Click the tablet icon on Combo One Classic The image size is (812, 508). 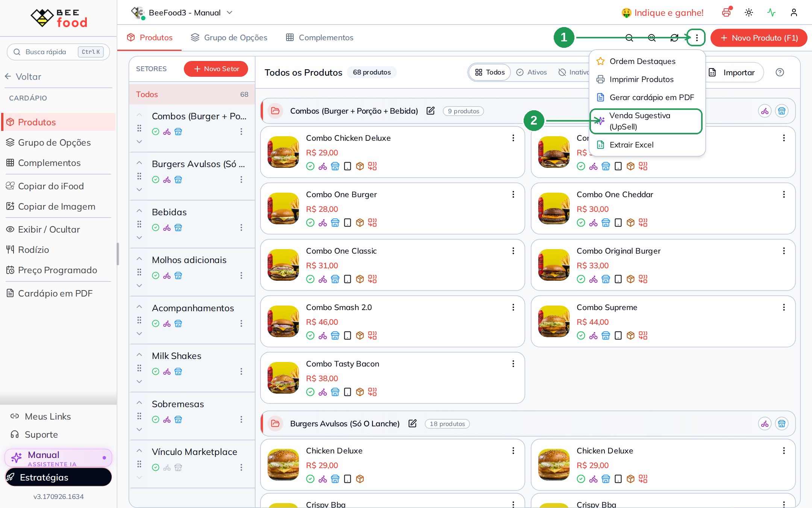pos(347,279)
